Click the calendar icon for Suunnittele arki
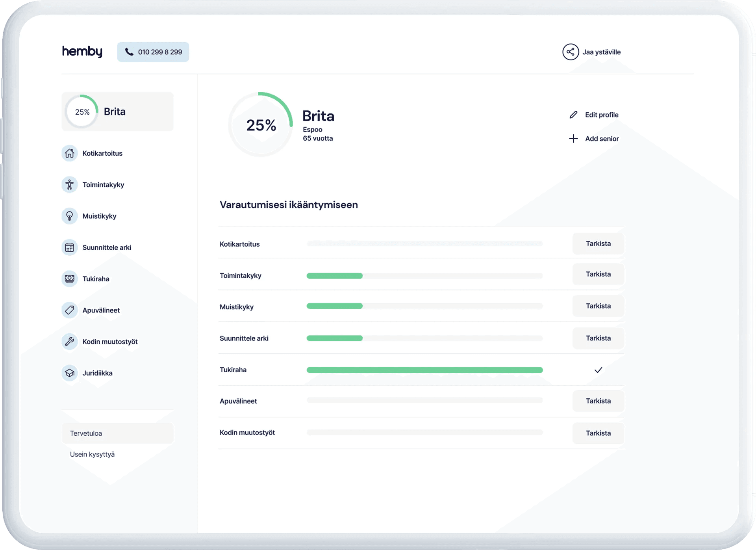Image resolution: width=756 pixels, height=550 pixels. (x=70, y=247)
